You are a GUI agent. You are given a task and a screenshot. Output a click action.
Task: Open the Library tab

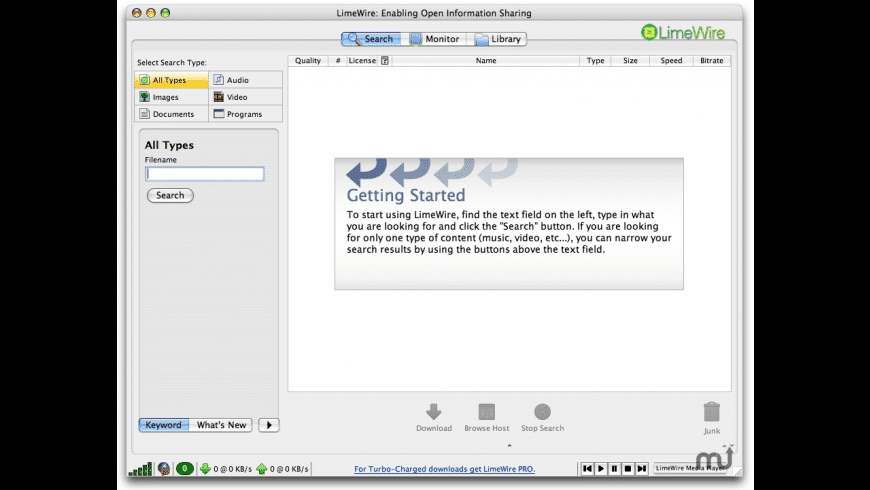pos(497,39)
